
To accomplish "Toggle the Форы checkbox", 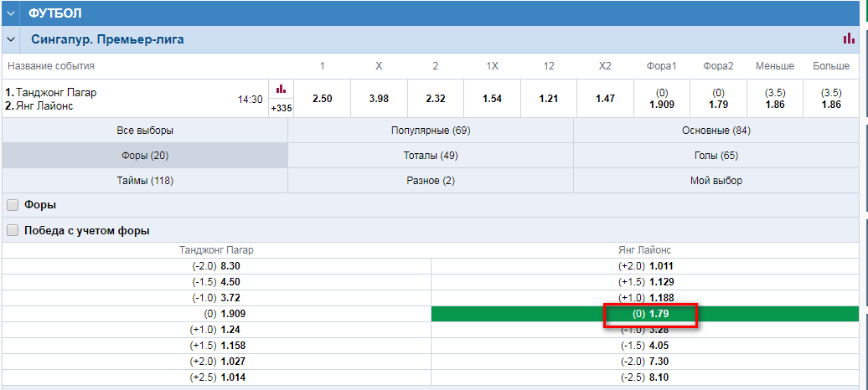I will point(13,205).
